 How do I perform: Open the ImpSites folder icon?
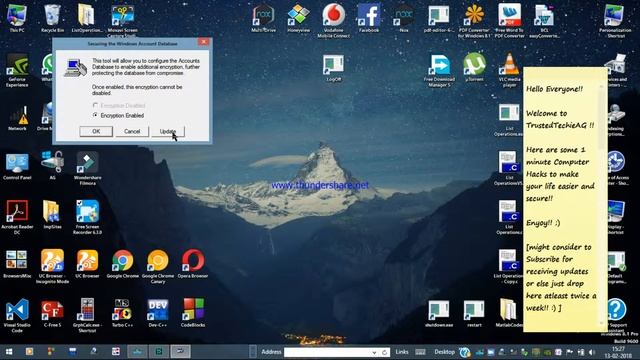point(52,214)
